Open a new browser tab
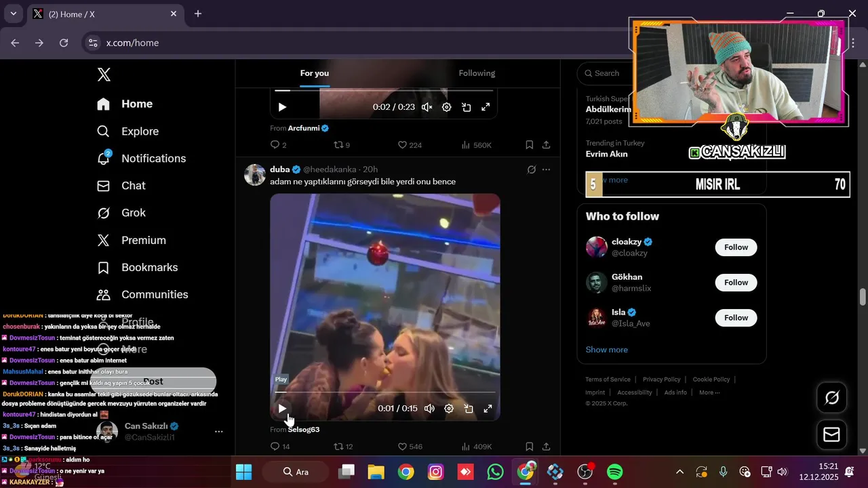The width and height of the screenshot is (868, 488). (198, 14)
